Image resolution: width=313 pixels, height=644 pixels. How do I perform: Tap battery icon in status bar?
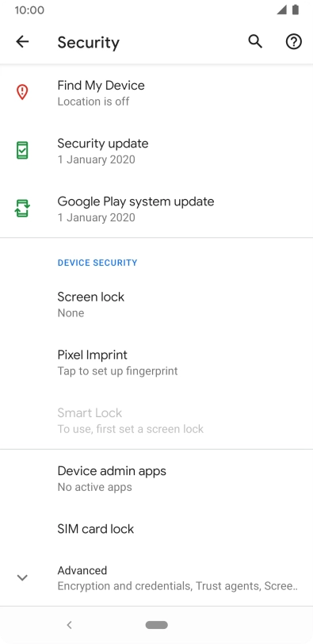pyautogui.click(x=296, y=10)
